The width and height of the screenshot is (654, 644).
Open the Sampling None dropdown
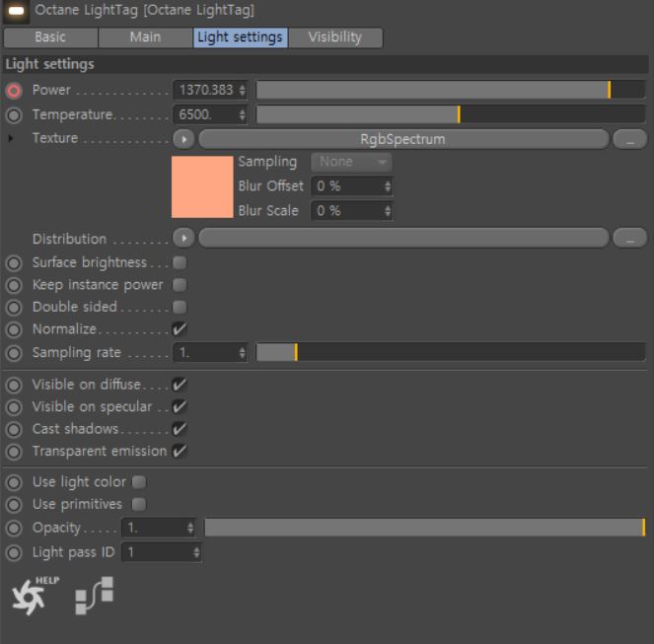tap(351, 162)
